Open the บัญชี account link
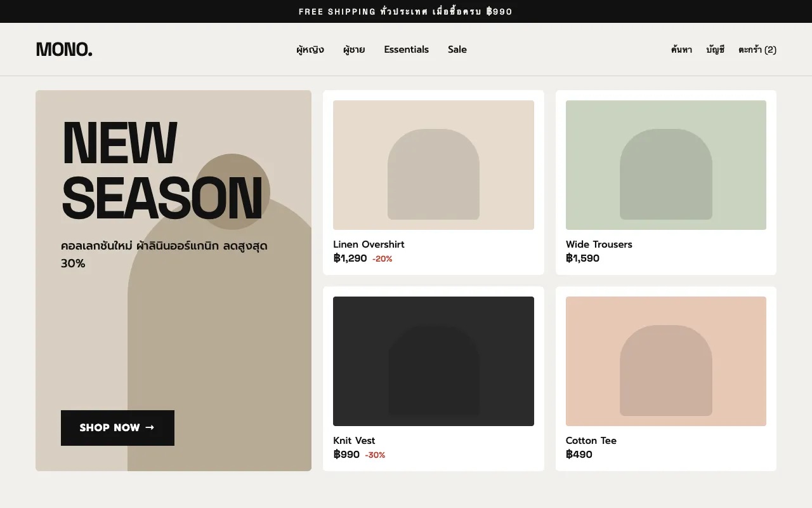 716,50
